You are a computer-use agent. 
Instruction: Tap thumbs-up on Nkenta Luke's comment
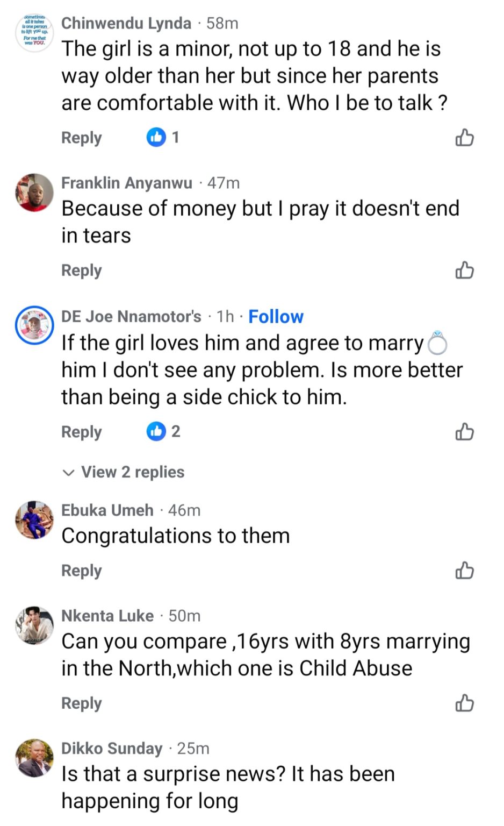[x=465, y=703]
